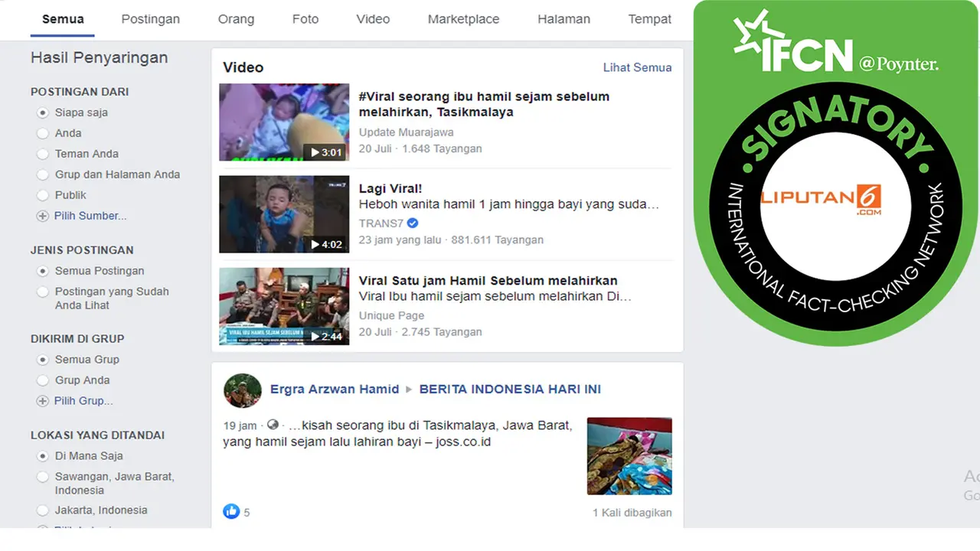The height and width of the screenshot is (551, 980).
Task: Open the TRANS7 page name
Action: click(x=381, y=223)
